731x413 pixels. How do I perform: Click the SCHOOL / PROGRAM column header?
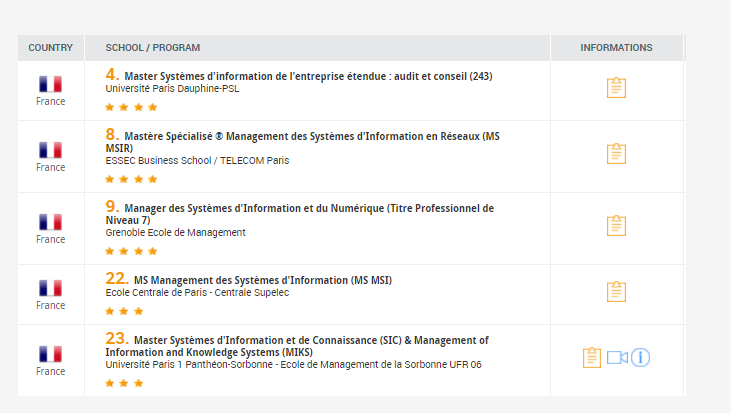(153, 48)
